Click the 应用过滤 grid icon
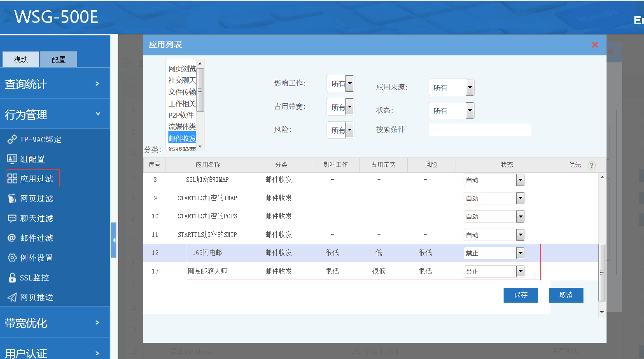This screenshot has height=359, width=644. [x=12, y=178]
